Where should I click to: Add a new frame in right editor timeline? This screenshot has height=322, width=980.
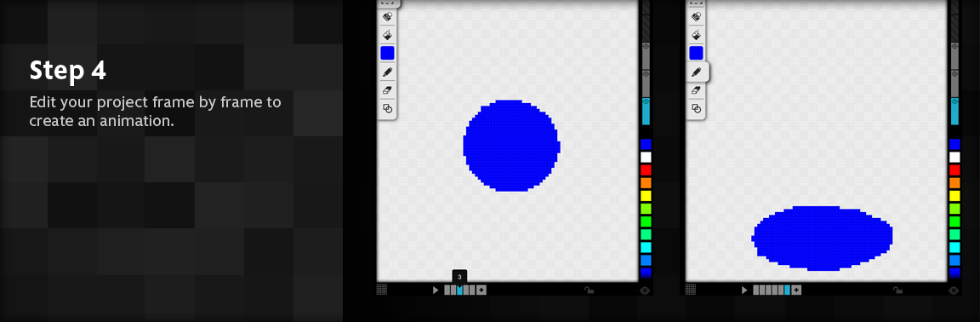pos(796,290)
